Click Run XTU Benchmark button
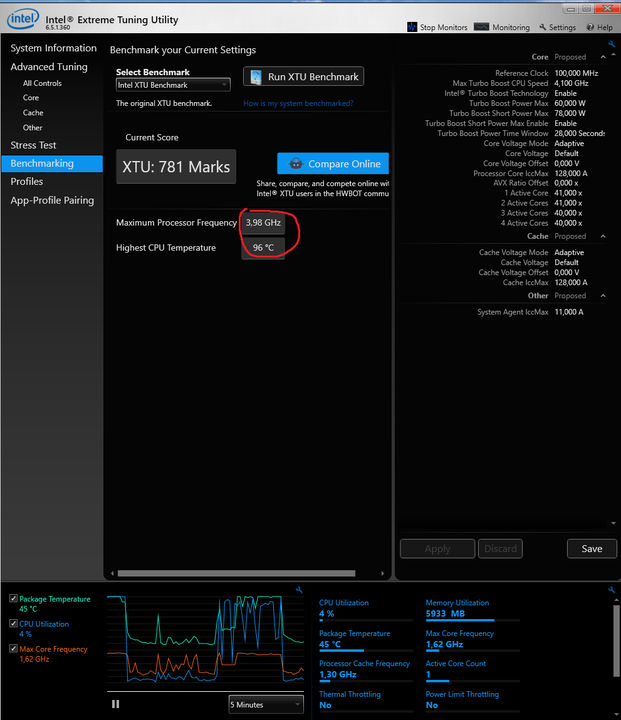This screenshot has height=720, width=621. click(x=303, y=77)
